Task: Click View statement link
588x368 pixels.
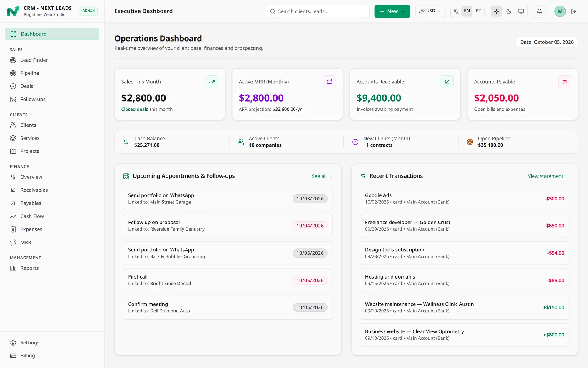Action: 548,176
